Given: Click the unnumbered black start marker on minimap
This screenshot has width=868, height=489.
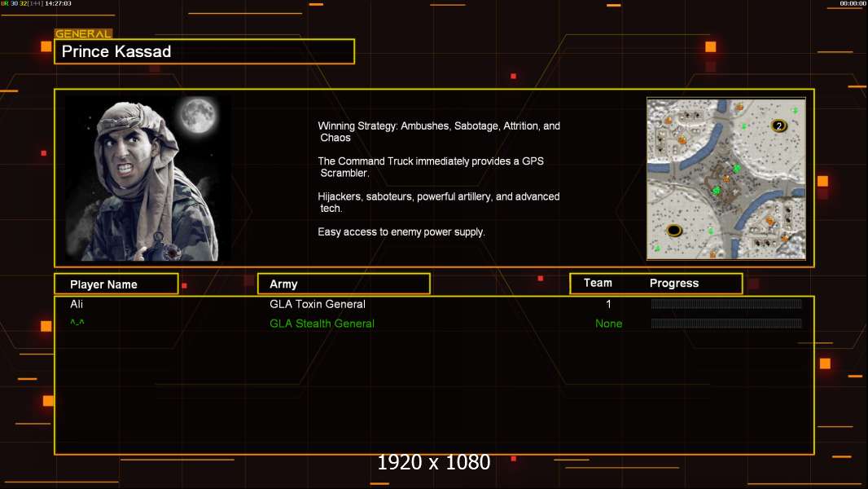Looking at the screenshot, I should pos(673,230).
